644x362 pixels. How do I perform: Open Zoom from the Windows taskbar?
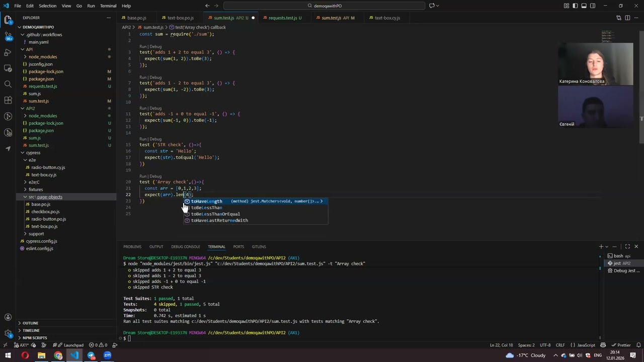tap(107, 355)
